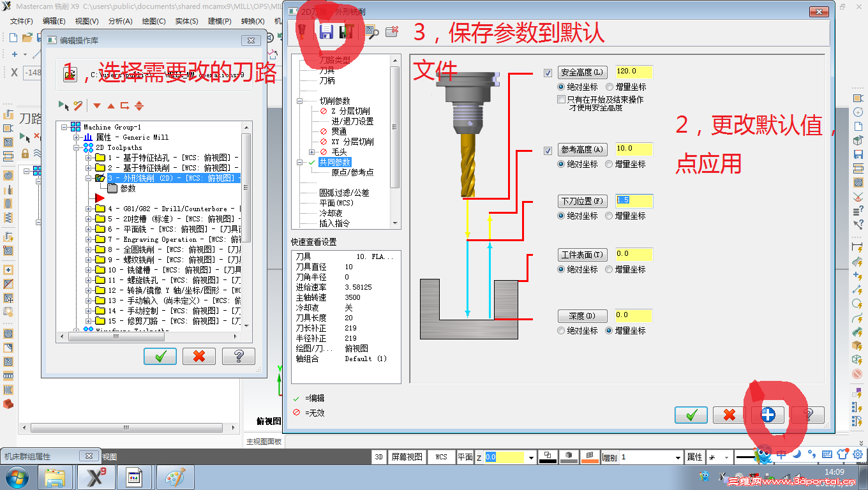Open the 分析(A) menu

[120, 21]
